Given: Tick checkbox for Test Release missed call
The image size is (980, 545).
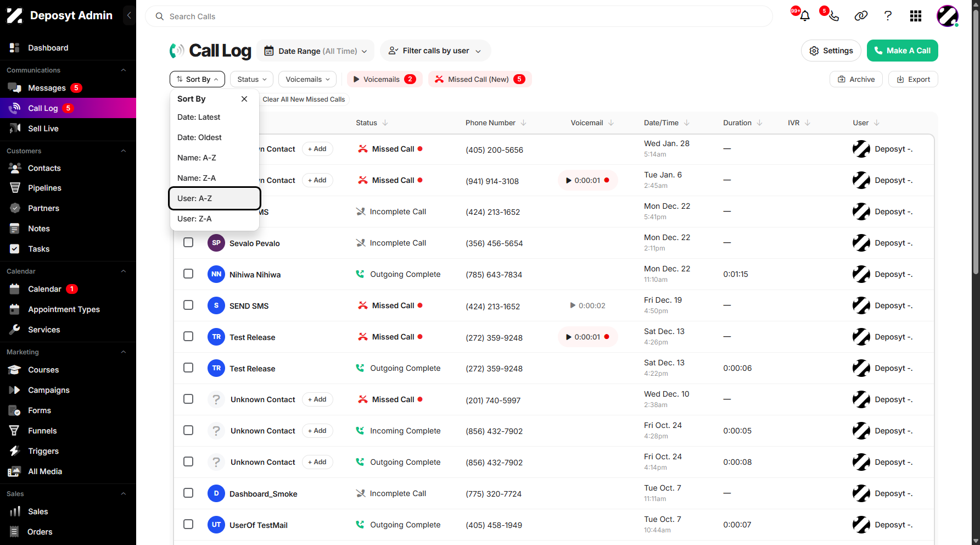Looking at the screenshot, I should pyautogui.click(x=188, y=336).
